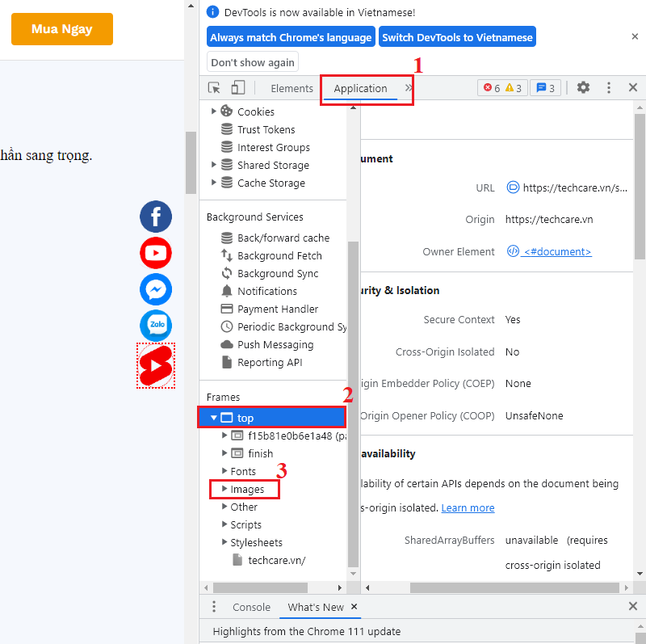Select Background Sync in sidebar
The width and height of the screenshot is (646, 644).
(278, 273)
